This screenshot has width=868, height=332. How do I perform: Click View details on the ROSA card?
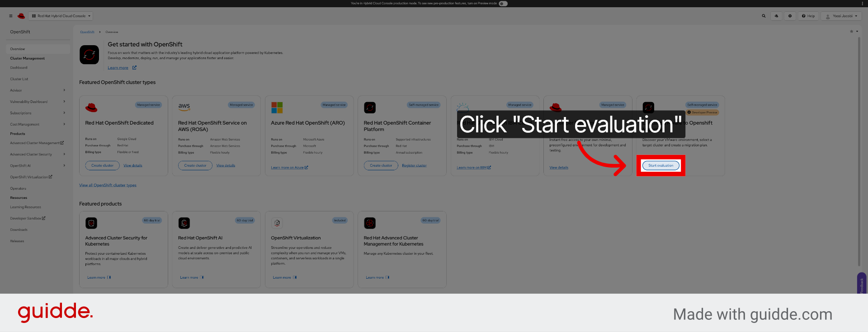coord(226,165)
